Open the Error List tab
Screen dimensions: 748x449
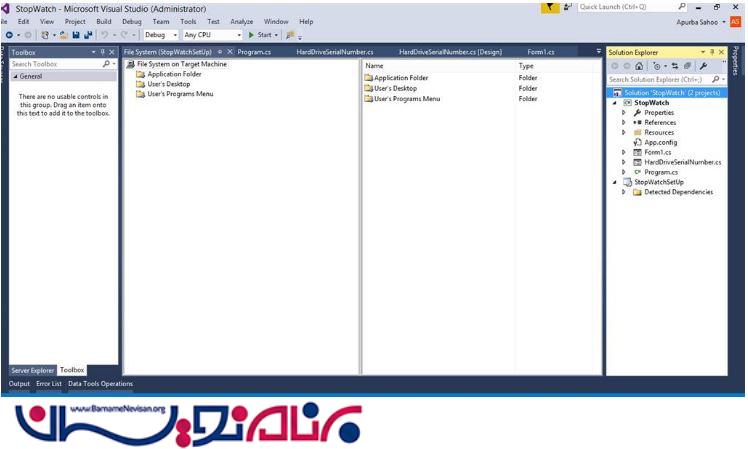pos(49,384)
